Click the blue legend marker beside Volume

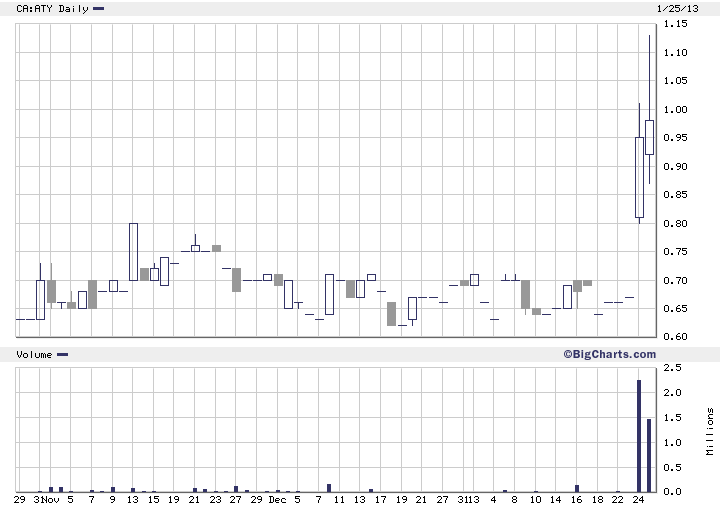pos(62,354)
